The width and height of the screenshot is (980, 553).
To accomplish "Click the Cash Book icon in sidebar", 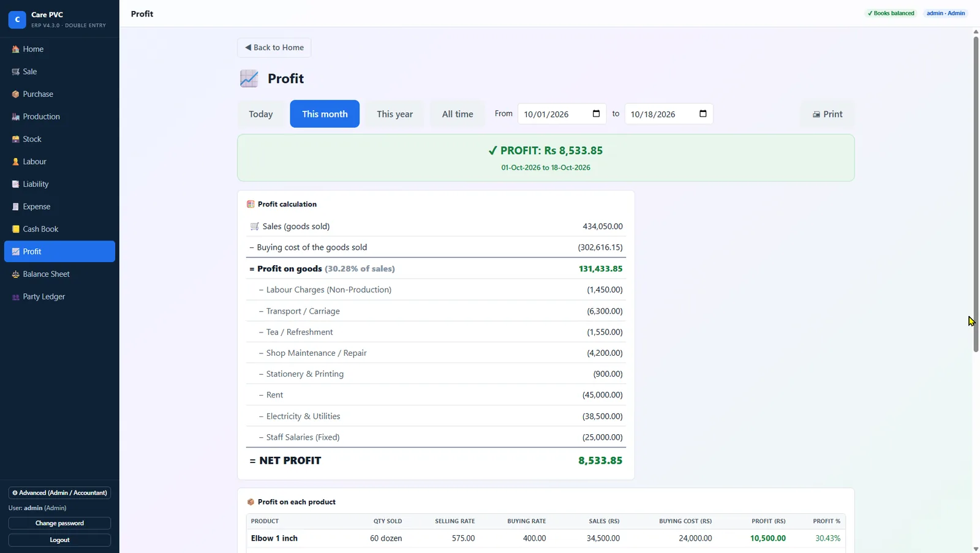I will click(15, 229).
